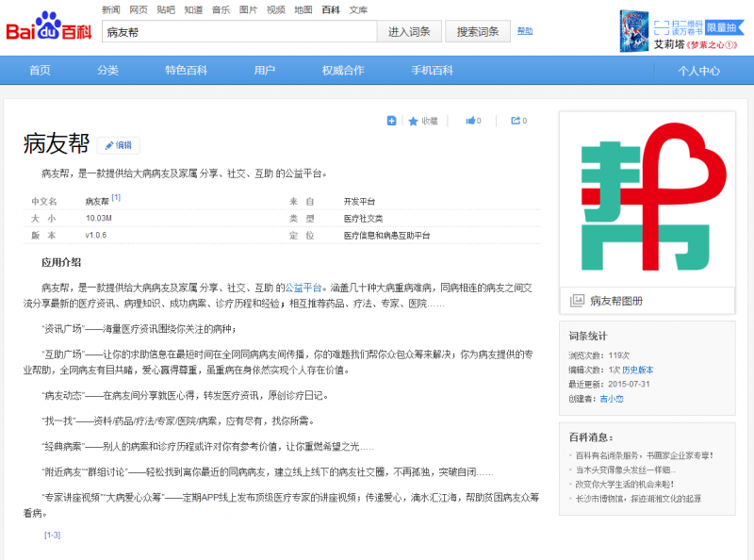The height and width of the screenshot is (560, 754).
Task: Click the blue plus add icon
Action: [391, 121]
